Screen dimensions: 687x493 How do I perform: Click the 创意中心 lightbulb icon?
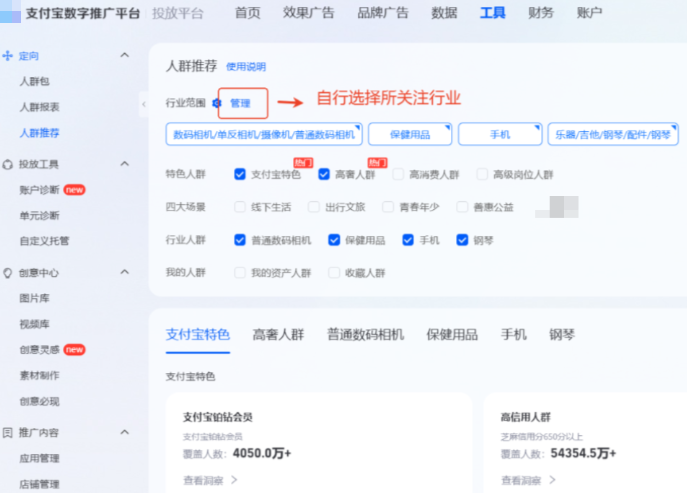coord(7,273)
